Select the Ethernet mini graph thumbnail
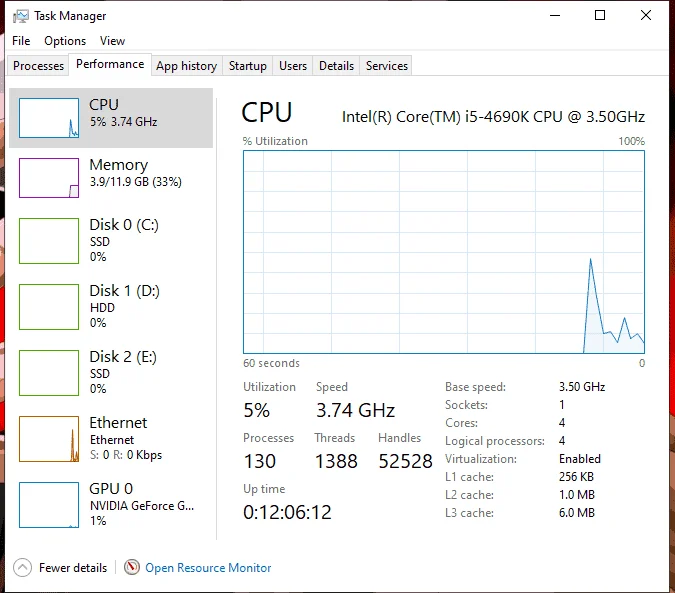This screenshot has height=593, width=675. coord(49,439)
